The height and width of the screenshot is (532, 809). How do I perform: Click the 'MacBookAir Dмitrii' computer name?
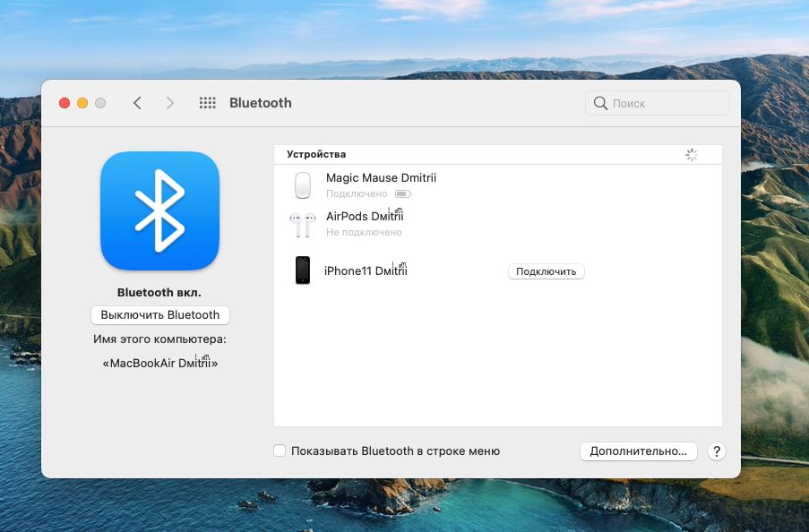(x=160, y=362)
